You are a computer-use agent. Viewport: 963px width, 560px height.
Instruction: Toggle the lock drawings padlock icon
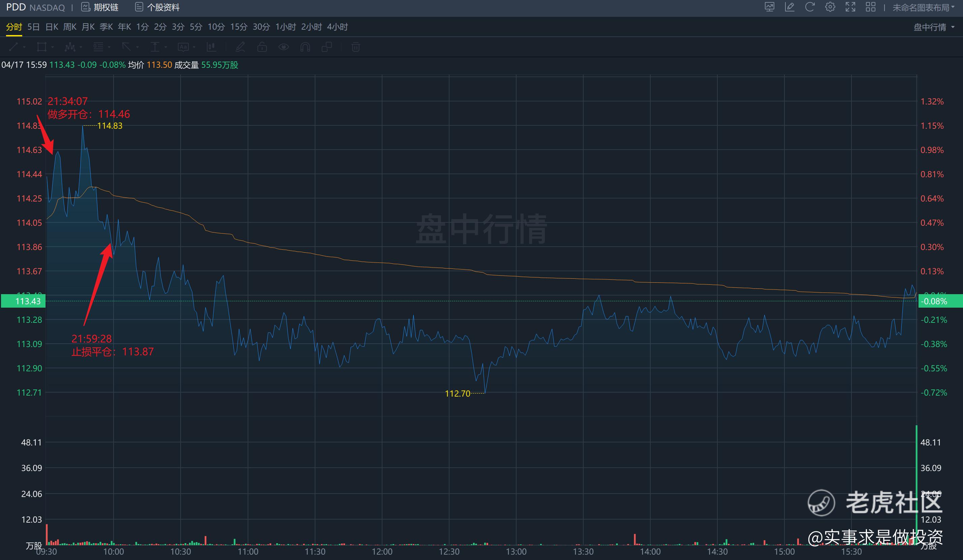click(x=262, y=47)
